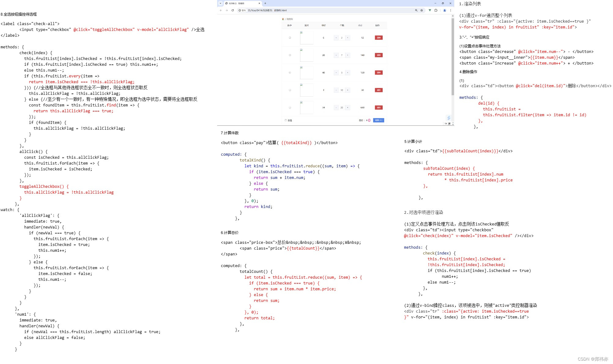
Task: Open the Chrome profile avatar
Action: [444, 10]
